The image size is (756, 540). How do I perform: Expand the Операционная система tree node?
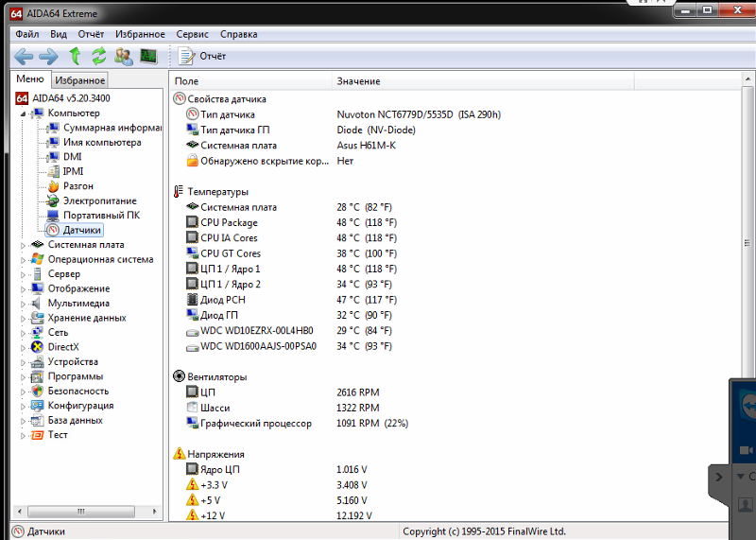pos(23,260)
